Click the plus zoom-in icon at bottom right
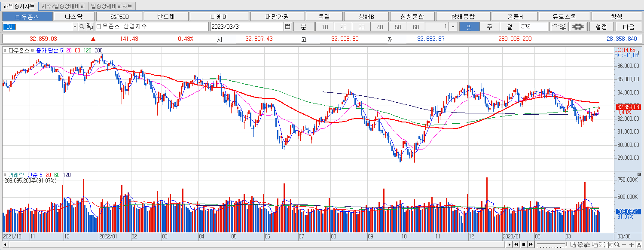 (632, 244)
